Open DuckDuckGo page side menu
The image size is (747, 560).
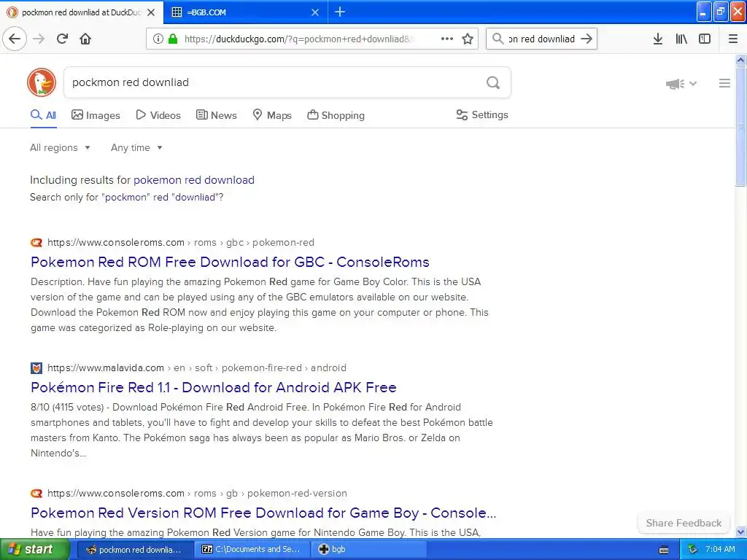coord(724,83)
